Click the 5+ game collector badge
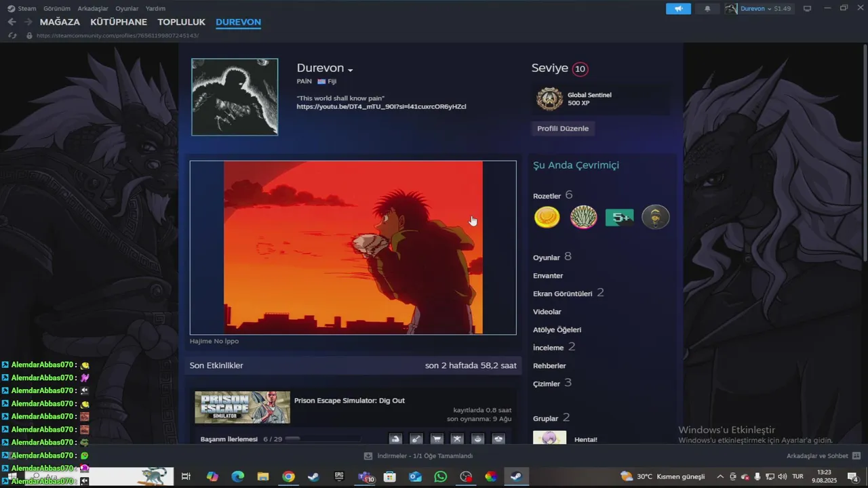This screenshot has width=868, height=488. (x=619, y=217)
